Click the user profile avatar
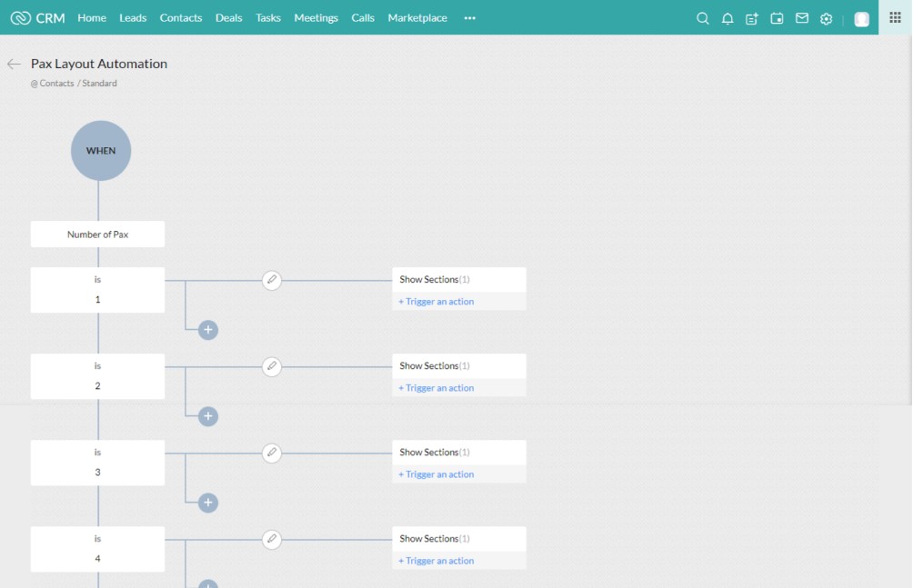Image resolution: width=913 pixels, height=588 pixels. [x=861, y=19]
